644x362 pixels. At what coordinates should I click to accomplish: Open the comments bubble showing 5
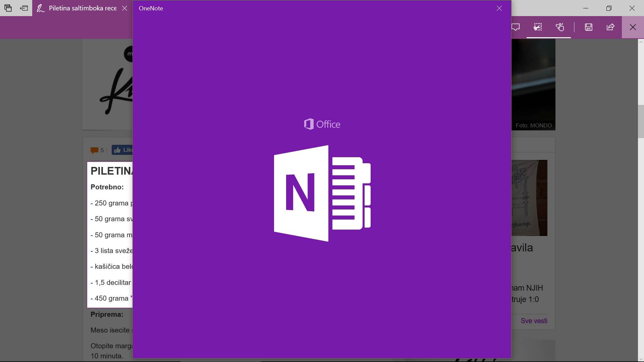[x=95, y=150]
